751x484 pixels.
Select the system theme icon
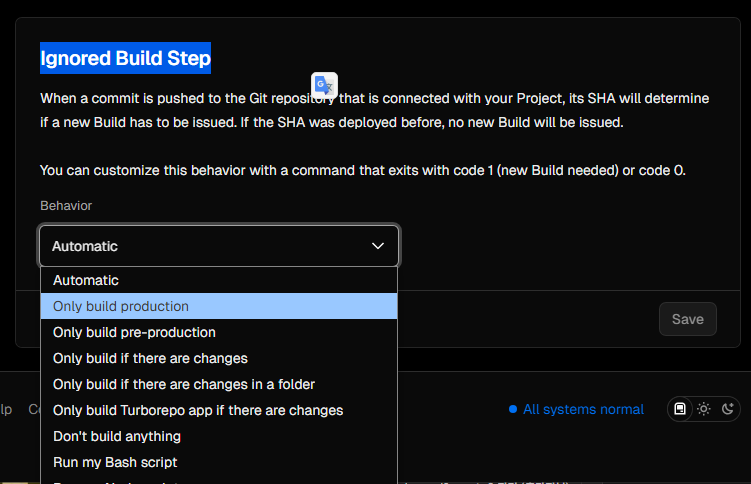click(x=680, y=409)
